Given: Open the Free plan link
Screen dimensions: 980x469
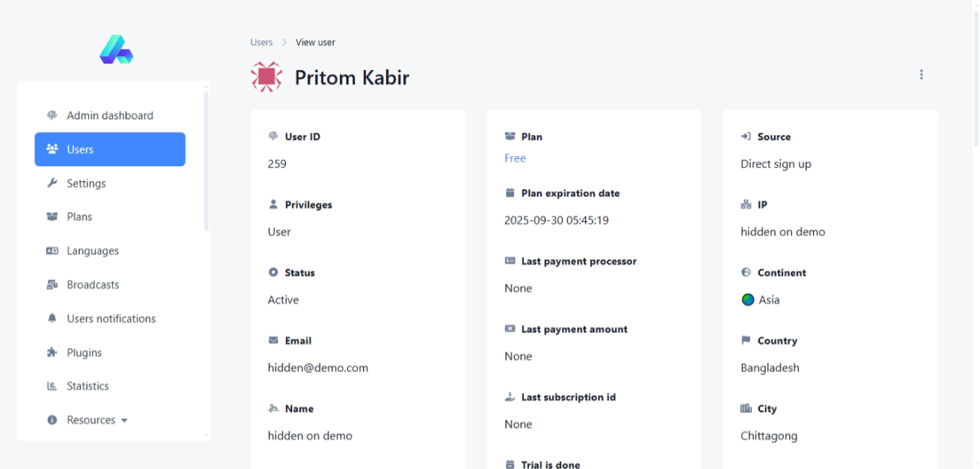Looking at the screenshot, I should 515,158.
